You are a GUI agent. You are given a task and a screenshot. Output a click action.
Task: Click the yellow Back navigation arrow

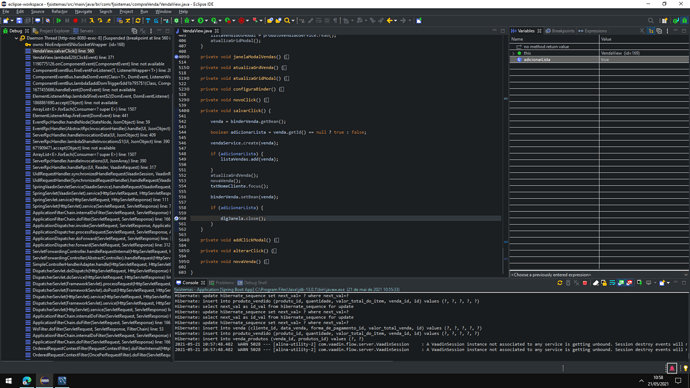click(x=389, y=21)
